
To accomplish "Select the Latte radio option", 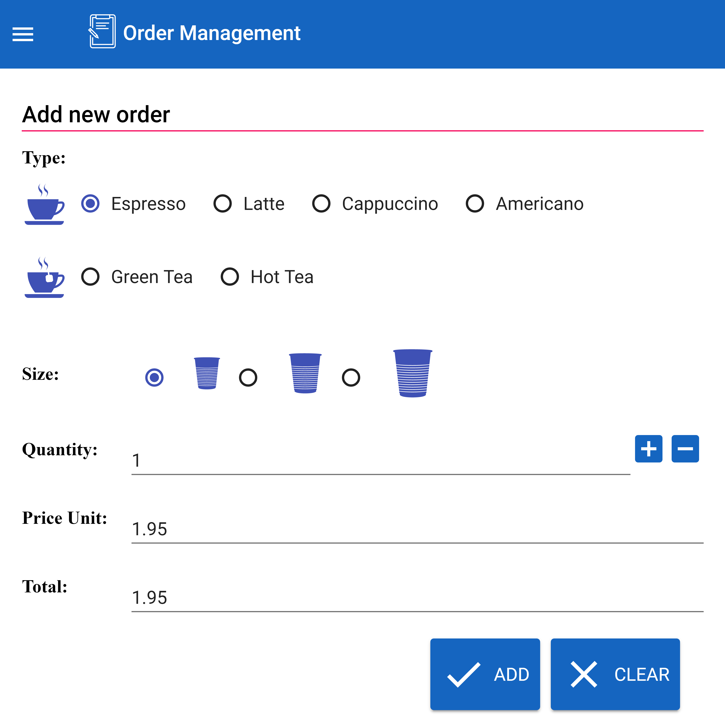I will pos(222,203).
